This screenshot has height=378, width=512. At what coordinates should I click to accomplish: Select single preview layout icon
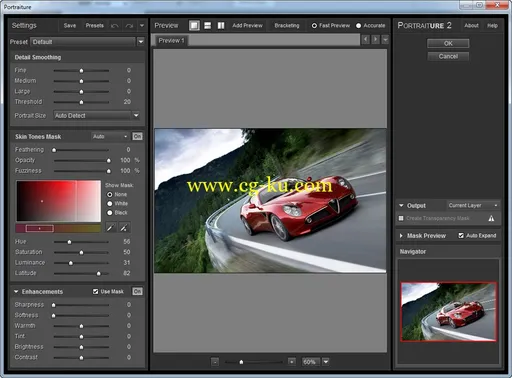194,25
